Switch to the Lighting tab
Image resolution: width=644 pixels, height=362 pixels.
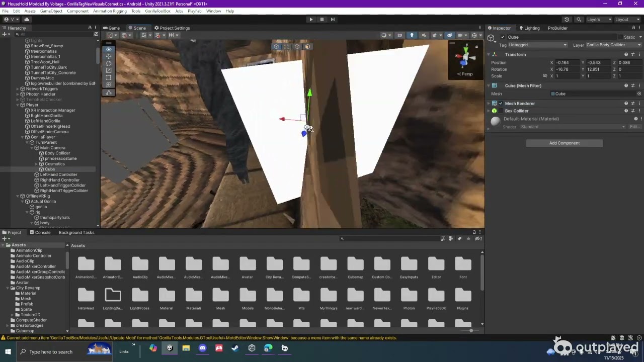pyautogui.click(x=529, y=28)
